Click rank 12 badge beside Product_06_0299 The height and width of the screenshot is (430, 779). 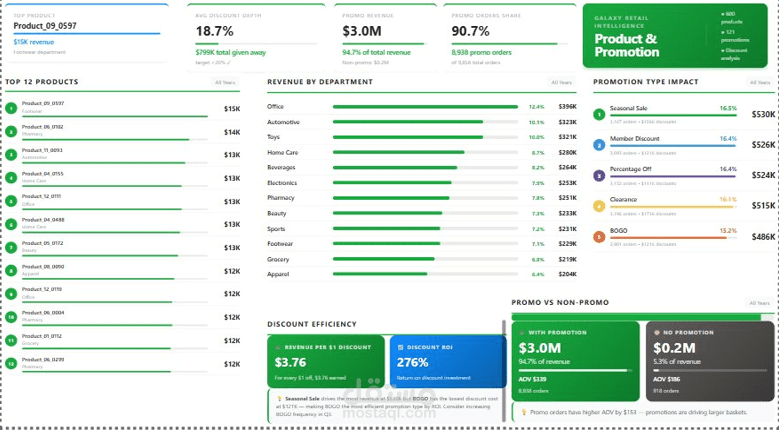[x=11, y=363]
